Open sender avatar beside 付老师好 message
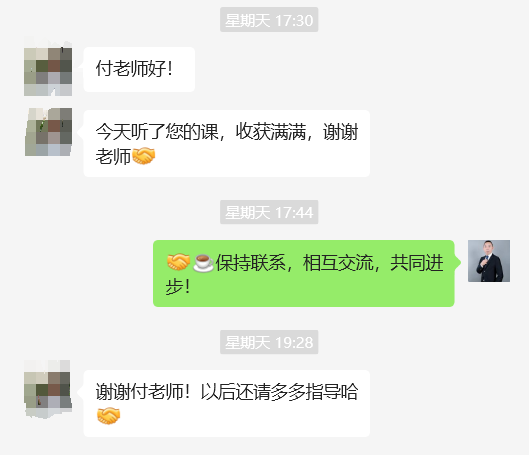Image resolution: width=529 pixels, height=455 pixels. point(48,69)
